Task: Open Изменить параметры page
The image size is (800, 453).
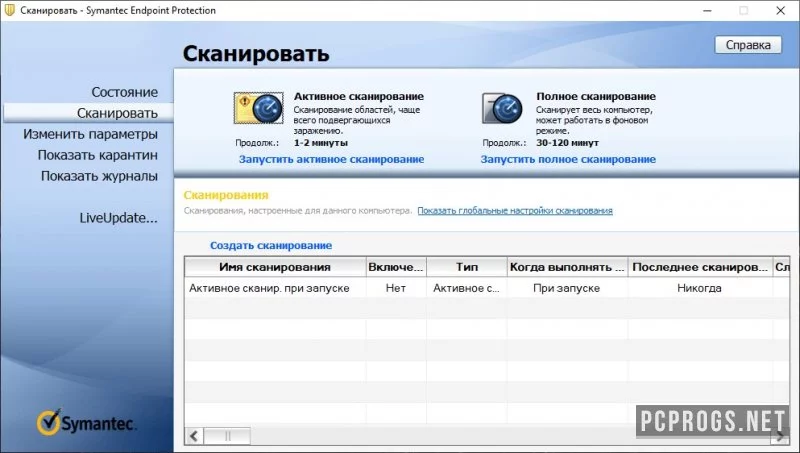Action: click(90, 134)
